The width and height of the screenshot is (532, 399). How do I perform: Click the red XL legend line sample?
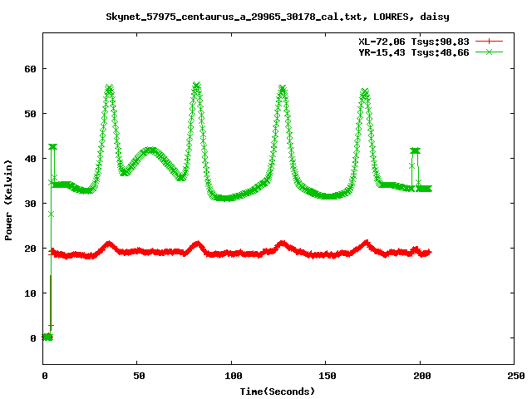pos(489,42)
